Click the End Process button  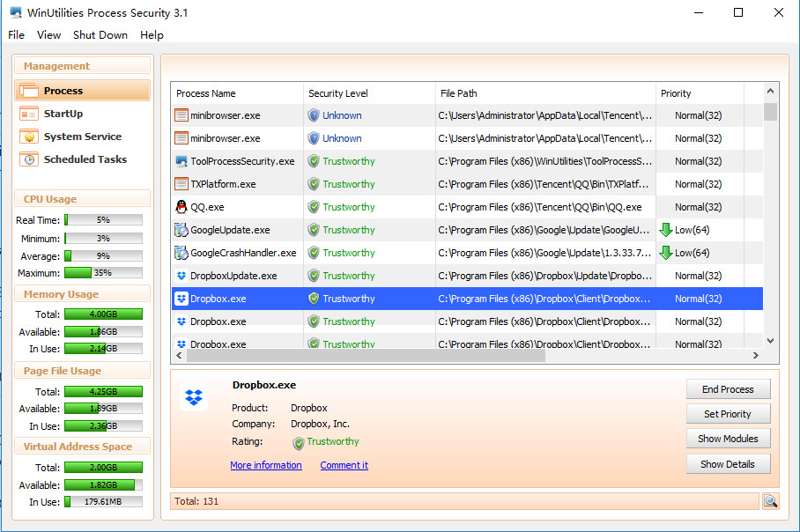(728, 389)
